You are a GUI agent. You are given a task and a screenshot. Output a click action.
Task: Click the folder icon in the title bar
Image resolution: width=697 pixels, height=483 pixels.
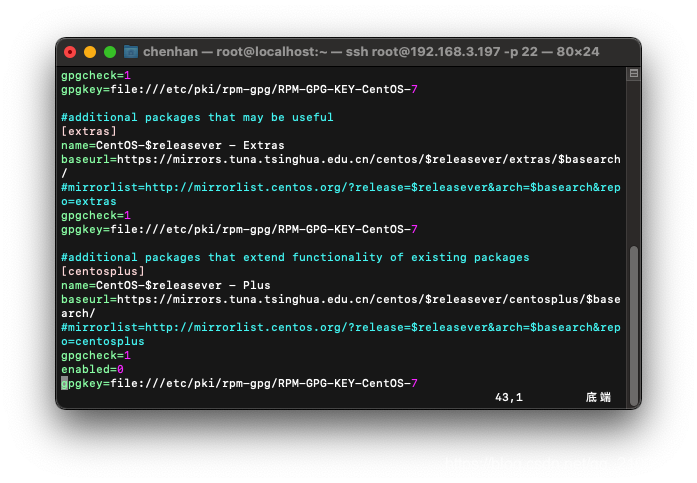(x=131, y=52)
